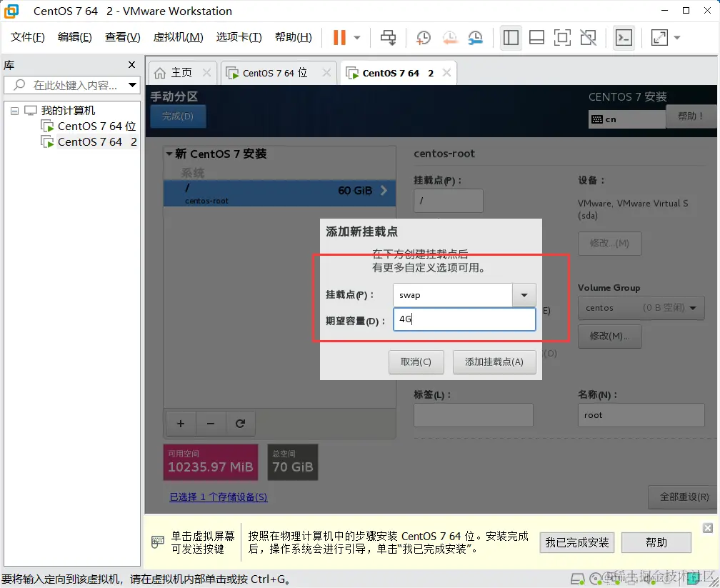
Task: Take a snapshot of this virtual machine
Action: pyautogui.click(x=423, y=38)
